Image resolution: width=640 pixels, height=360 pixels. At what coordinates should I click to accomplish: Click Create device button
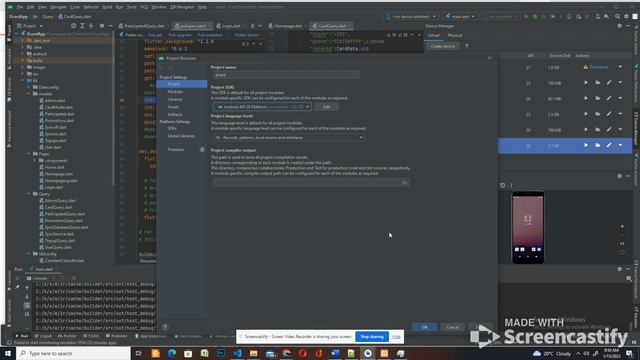[x=443, y=46]
